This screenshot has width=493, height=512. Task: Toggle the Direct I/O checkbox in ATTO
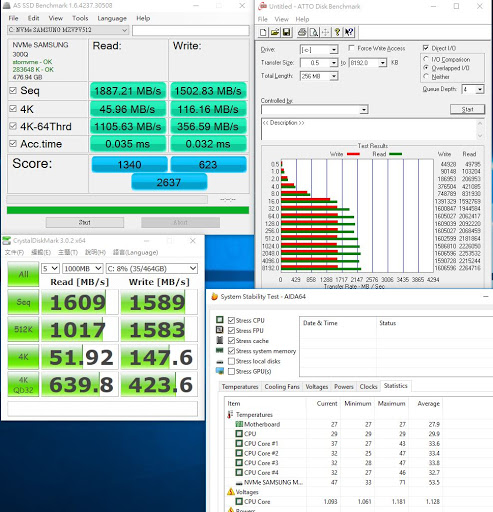[x=426, y=48]
